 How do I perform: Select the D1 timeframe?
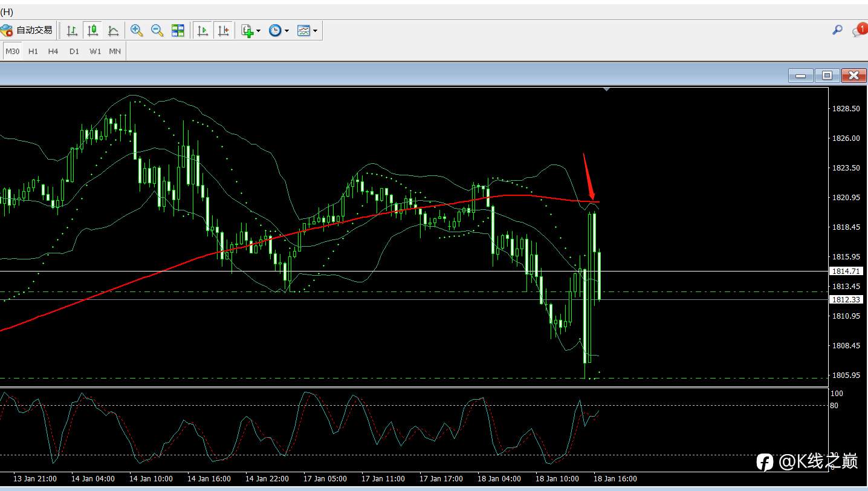[74, 51]
